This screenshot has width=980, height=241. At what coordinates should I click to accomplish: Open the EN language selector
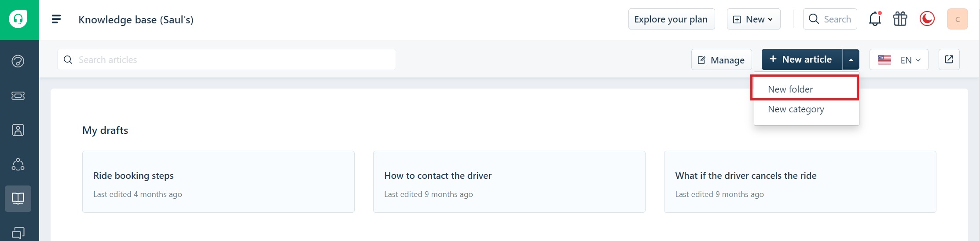click(x=899, y=59)
